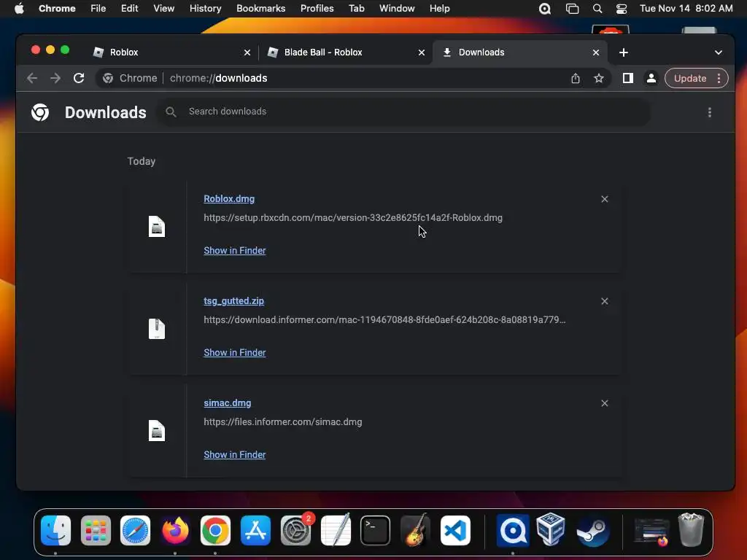Viewport: 747px width, 560px height.
Task: Click the simac.dmg file icon
Action: point(157,431)
